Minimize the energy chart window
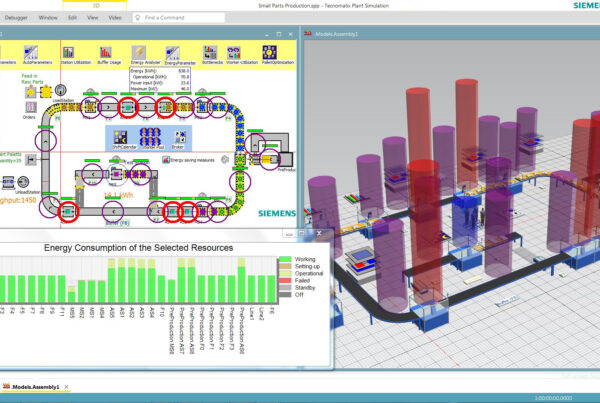Image resolution: width=600 pixels, height=403 pixels. click(x=289, y=233)
